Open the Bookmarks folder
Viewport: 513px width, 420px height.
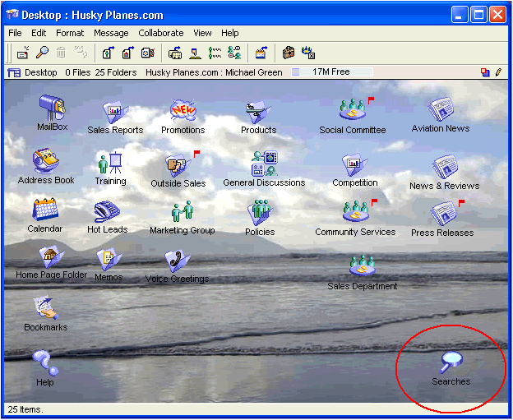(45, 310)
